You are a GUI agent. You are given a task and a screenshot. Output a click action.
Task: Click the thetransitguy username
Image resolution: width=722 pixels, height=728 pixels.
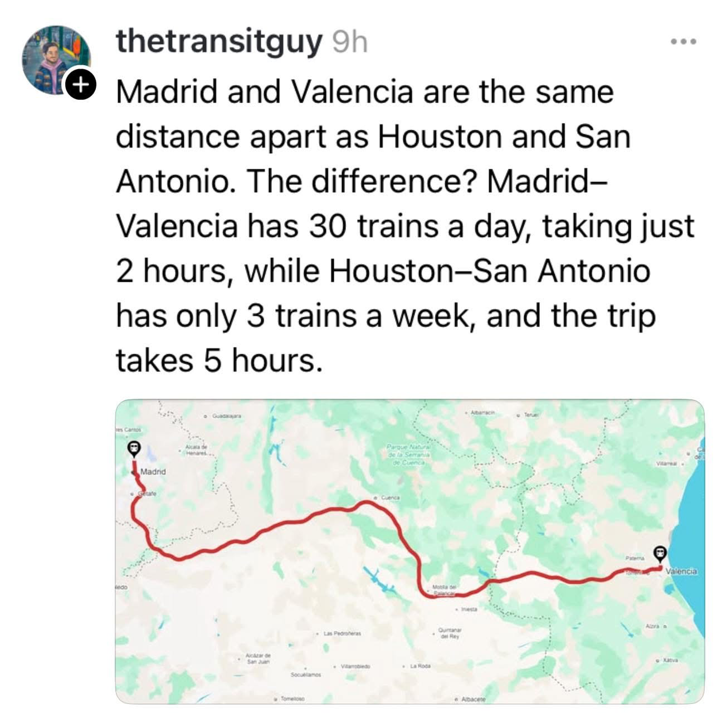[218, 42]
